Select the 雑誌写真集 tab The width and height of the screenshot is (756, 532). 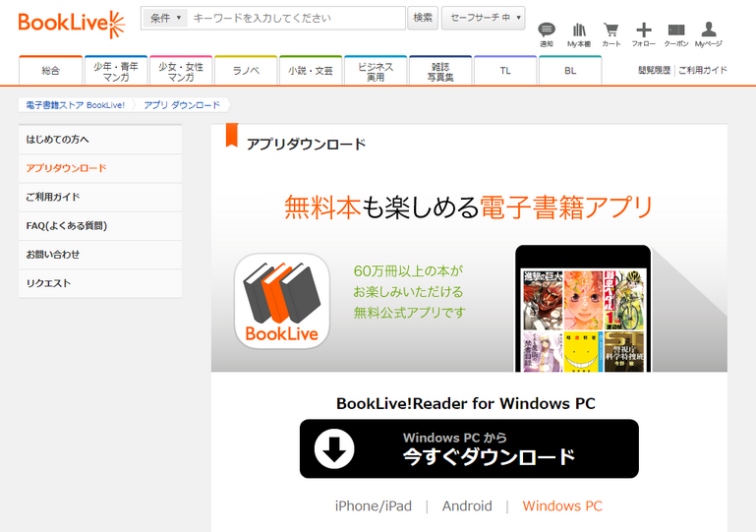440,71
